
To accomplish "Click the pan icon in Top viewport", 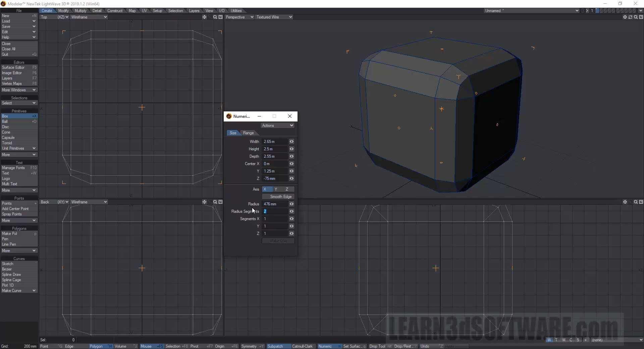I will [x=204, y=17].
